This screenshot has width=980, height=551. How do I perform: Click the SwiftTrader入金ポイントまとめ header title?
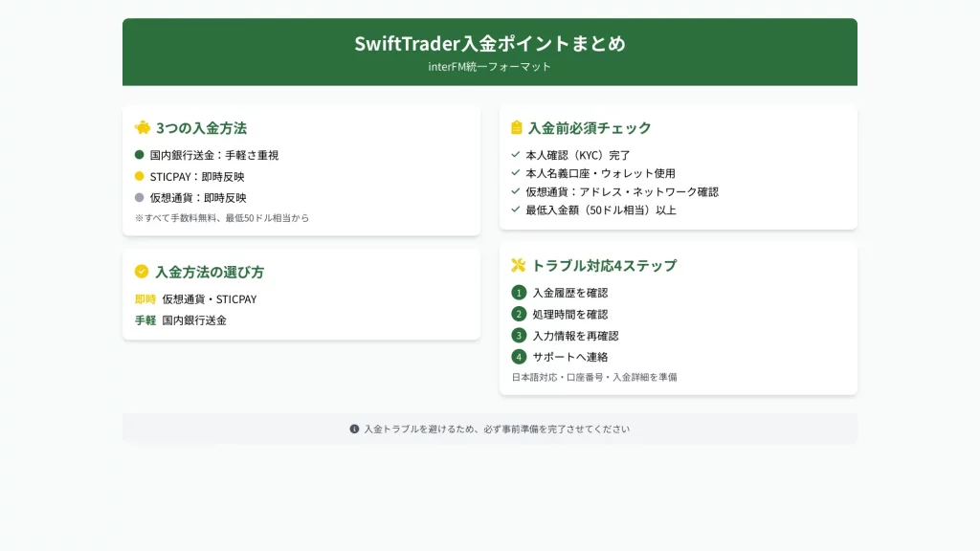[x=489, y=43]
